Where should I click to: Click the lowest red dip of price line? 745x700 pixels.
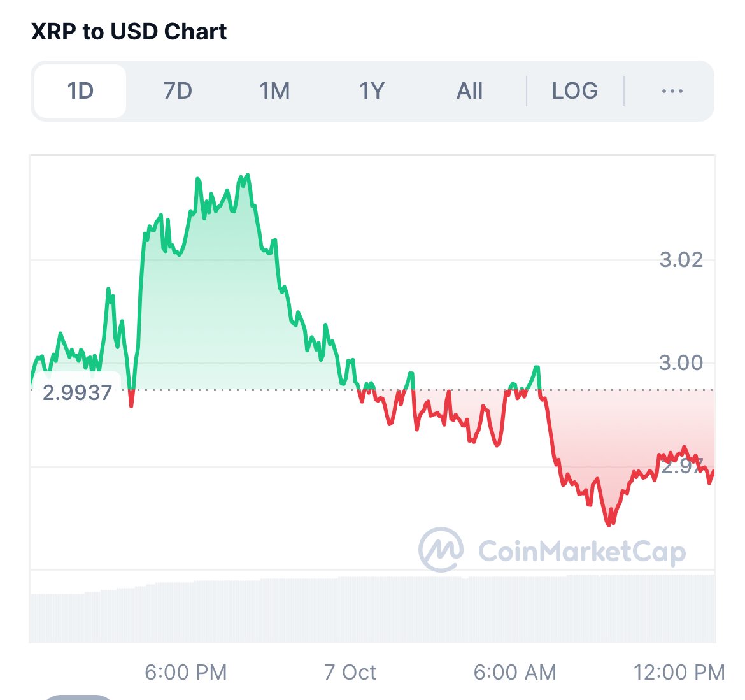(x=609, y=525)
